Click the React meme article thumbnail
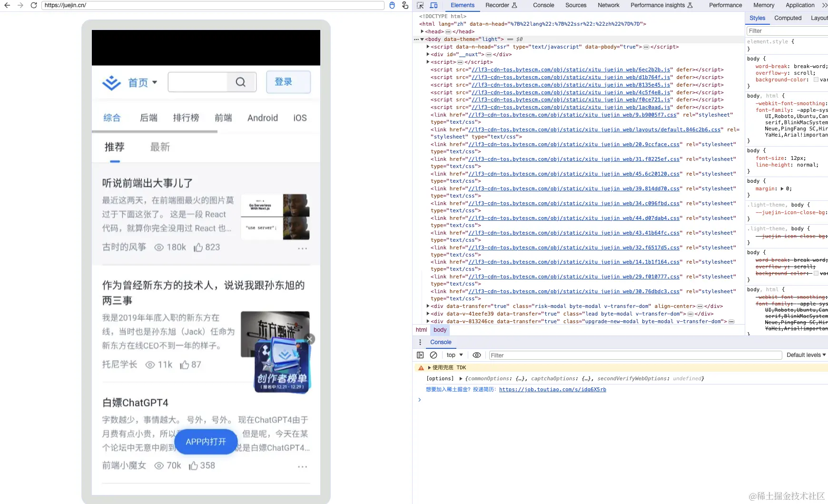Viewport: 828px width, 504px height. (275, 217)
